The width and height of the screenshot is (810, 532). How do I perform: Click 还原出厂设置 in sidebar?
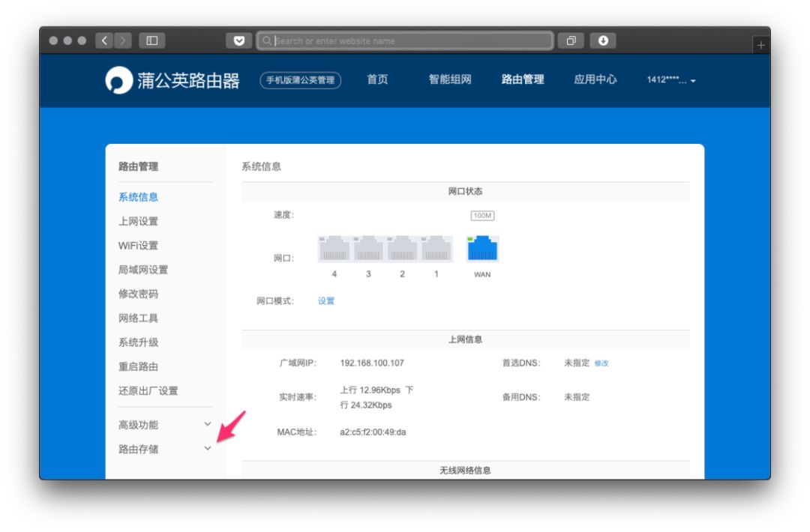148,391
